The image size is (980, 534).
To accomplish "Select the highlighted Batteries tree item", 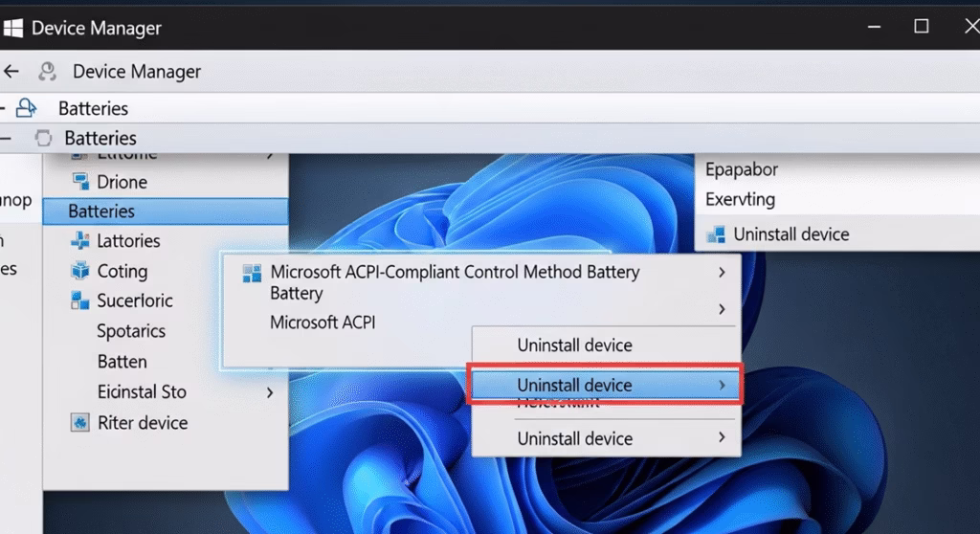I will (x=101, y=211).
